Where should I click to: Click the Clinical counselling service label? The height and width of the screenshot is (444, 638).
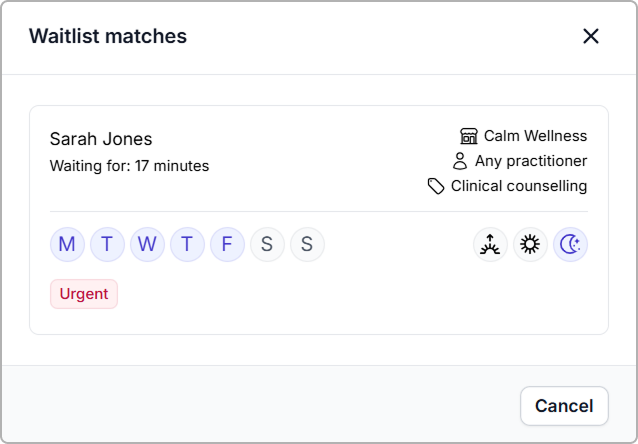pyautogui.click(x=518, y=186)
